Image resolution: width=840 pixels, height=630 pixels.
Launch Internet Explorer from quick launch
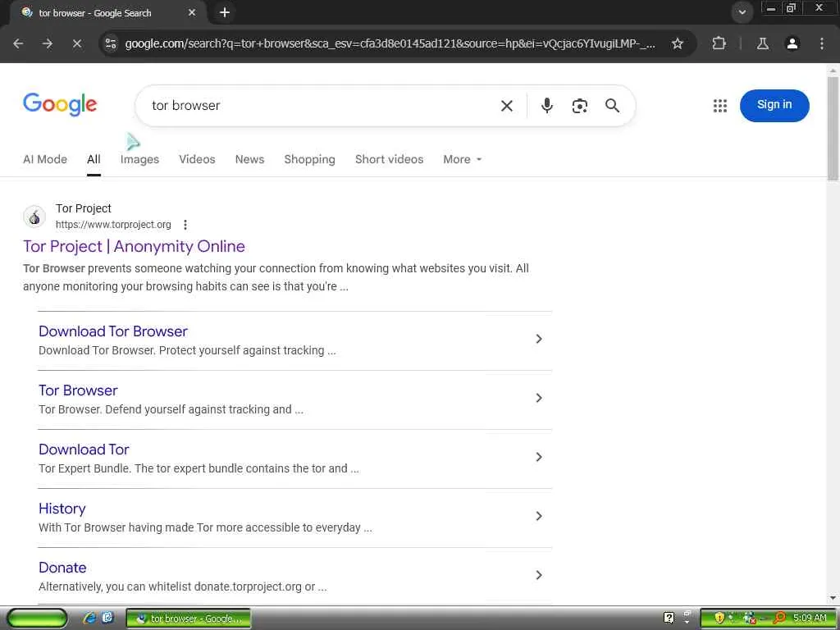coord(90,619)
